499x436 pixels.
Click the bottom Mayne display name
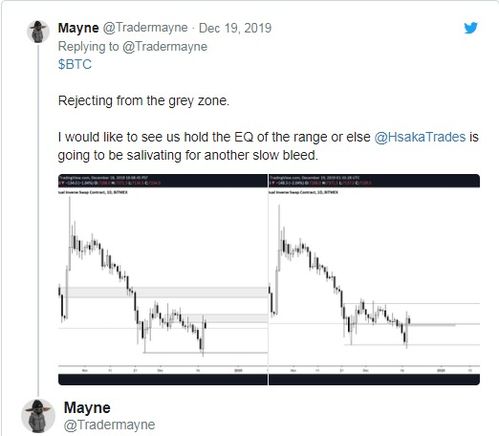(x=87, y=408)
